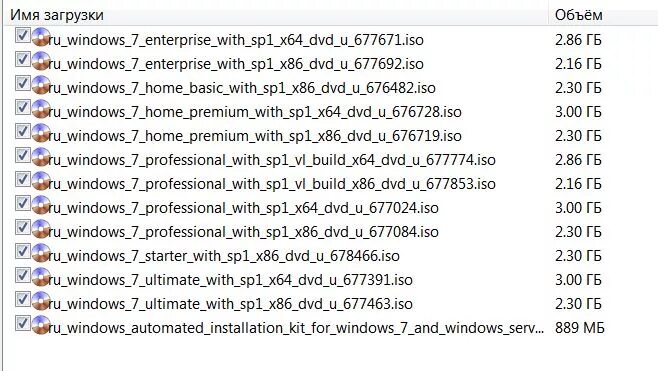Select ru_windows_7_home_basic x86 file name
The image size is (658, 371).
click(242, 88)
